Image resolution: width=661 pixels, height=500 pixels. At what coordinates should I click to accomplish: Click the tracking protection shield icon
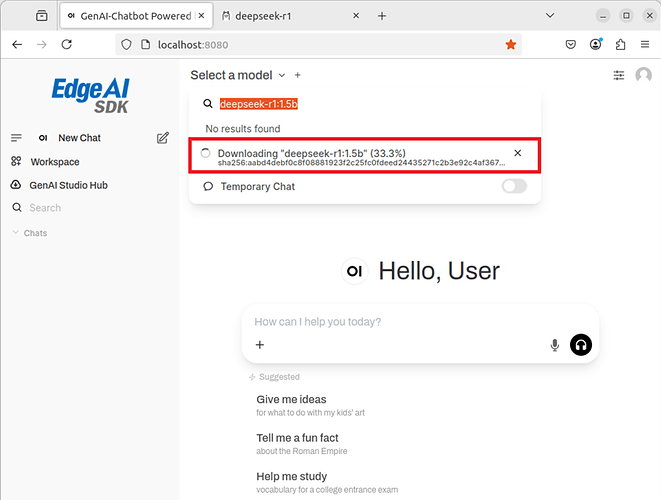[126, 45]
